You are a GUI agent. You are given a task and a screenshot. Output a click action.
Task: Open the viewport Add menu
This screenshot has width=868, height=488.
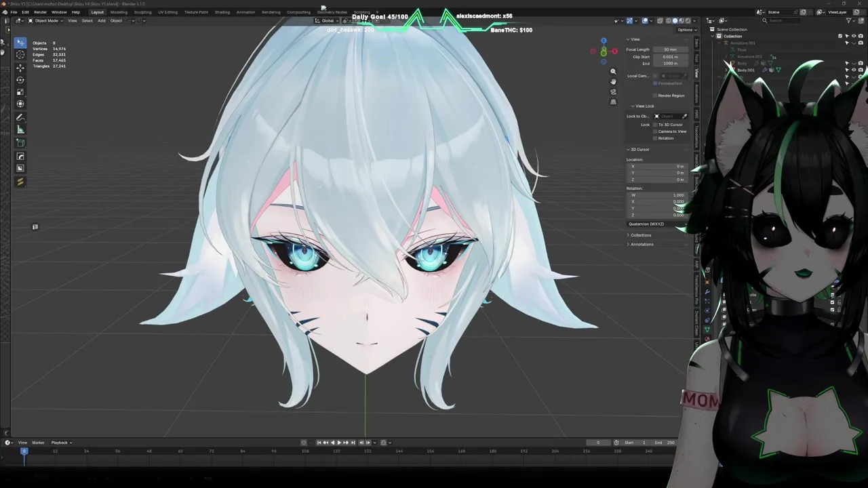(101, 20)
